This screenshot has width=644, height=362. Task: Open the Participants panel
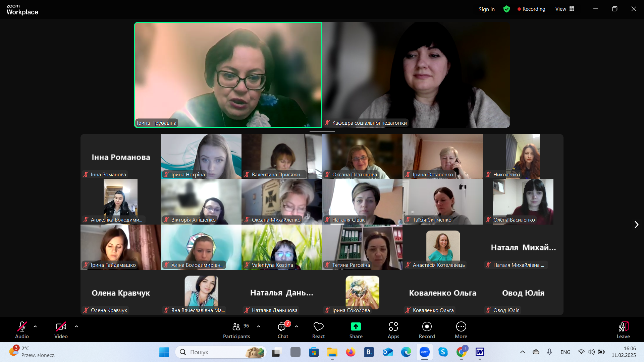pos(237,330)
